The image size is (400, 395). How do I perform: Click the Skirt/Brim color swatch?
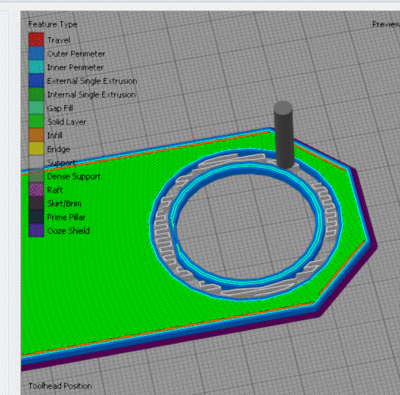[x=36, y=203]
